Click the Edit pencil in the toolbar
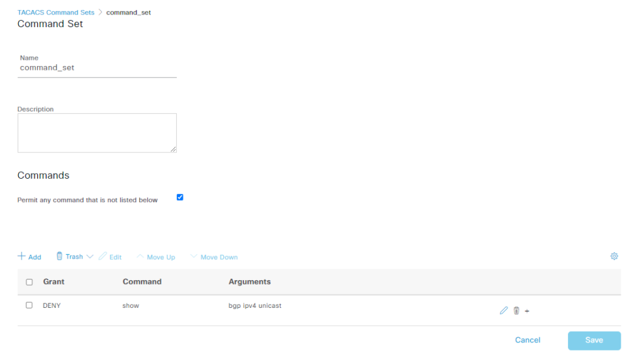Screen dimensions: 644x355 (x=103, y=257)
